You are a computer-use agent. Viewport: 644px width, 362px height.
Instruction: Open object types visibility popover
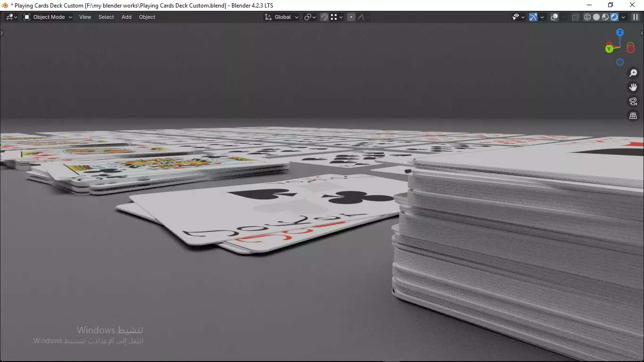click(519, 17)
